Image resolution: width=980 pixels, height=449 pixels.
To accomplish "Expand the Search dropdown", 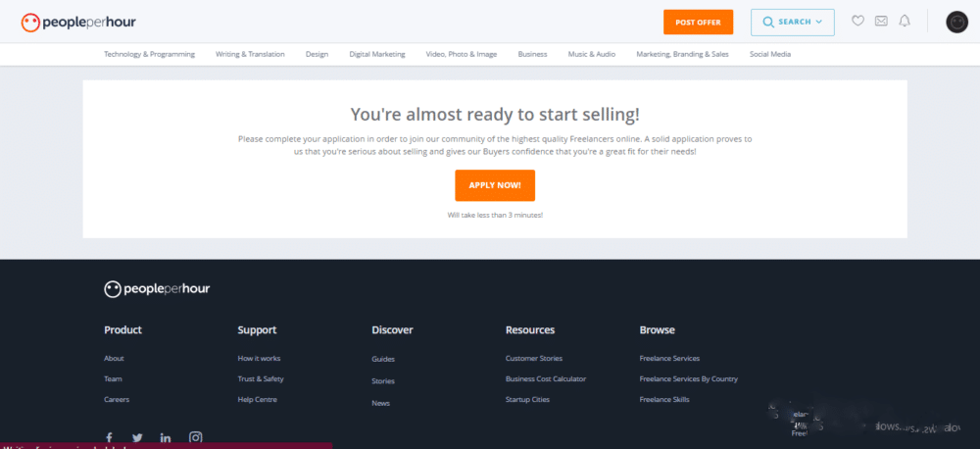I will click(793, 22).
